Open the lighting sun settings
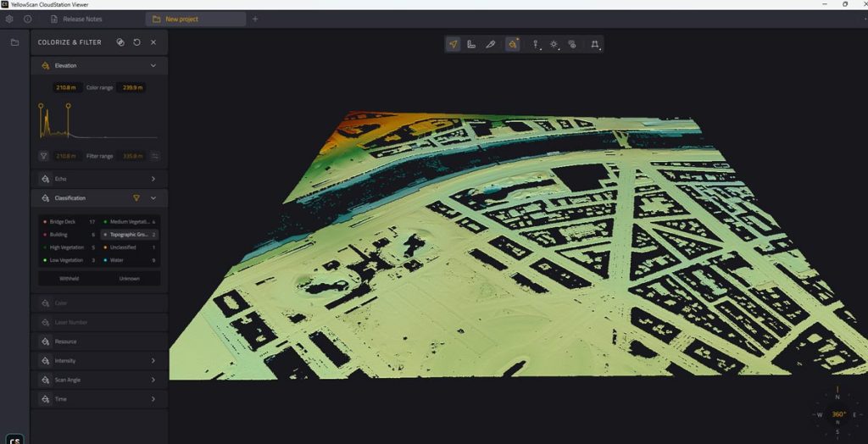The image size is (868, 444). pos(554,44)
